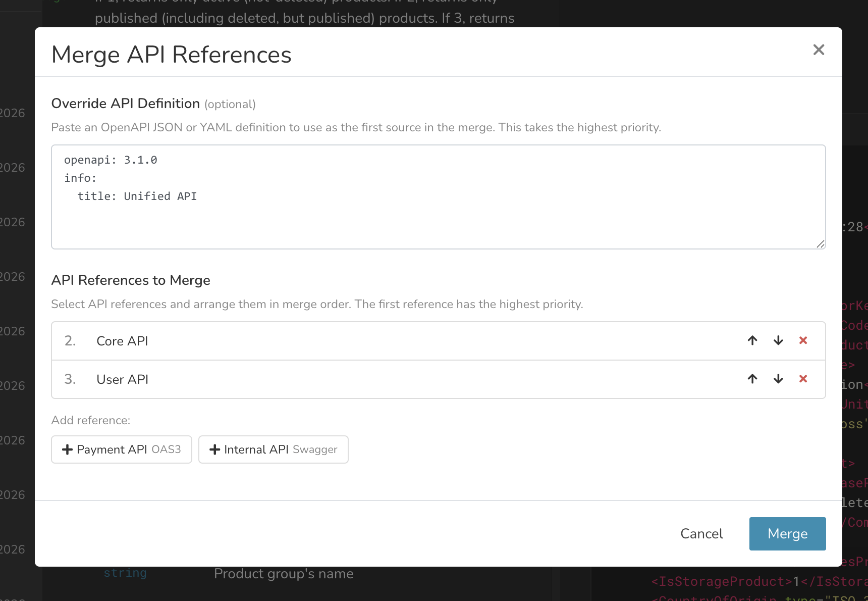Screen dimensions: 868x601
Task: Select the Core API list row
Action: coord(353,341)
